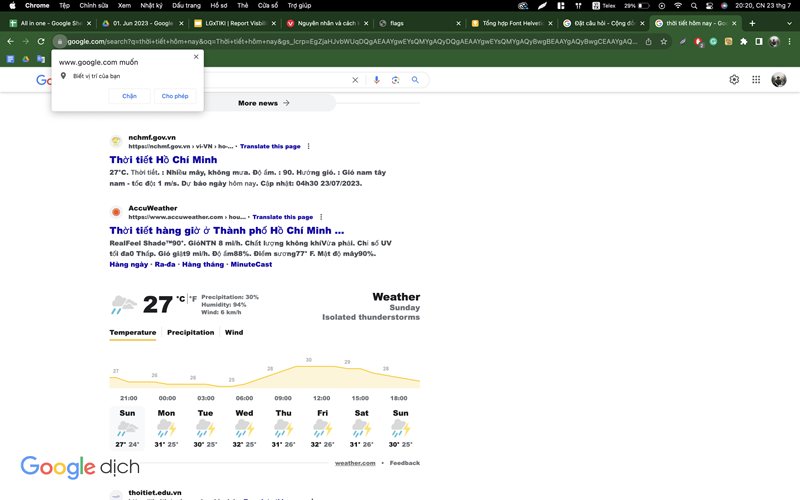Select the °C unit in weather widget
This screenshot has width=800, height=500.
pos(181,298)
